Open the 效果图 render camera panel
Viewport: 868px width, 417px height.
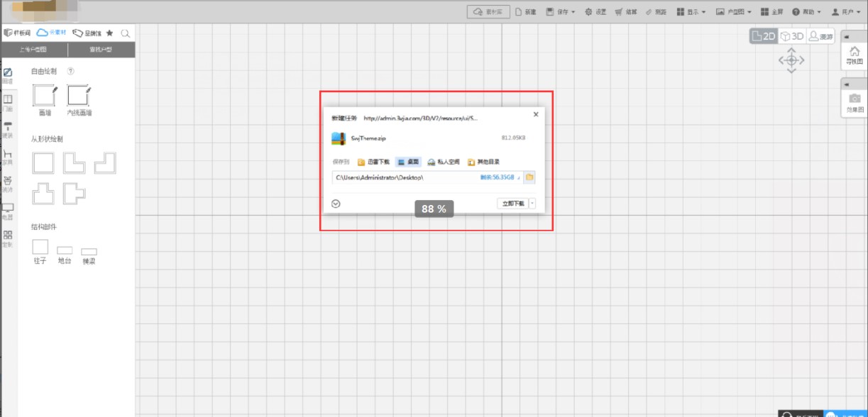point(855,104)
